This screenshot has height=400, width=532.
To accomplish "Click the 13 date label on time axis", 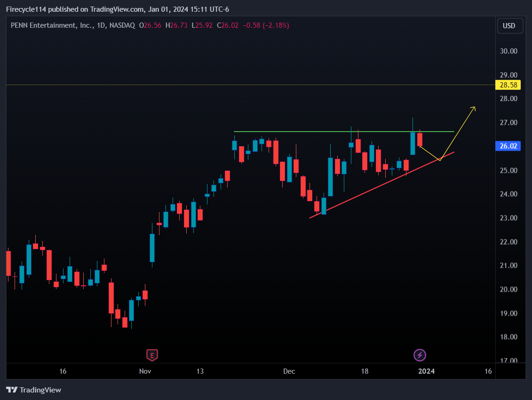I will tap(200, 371).
